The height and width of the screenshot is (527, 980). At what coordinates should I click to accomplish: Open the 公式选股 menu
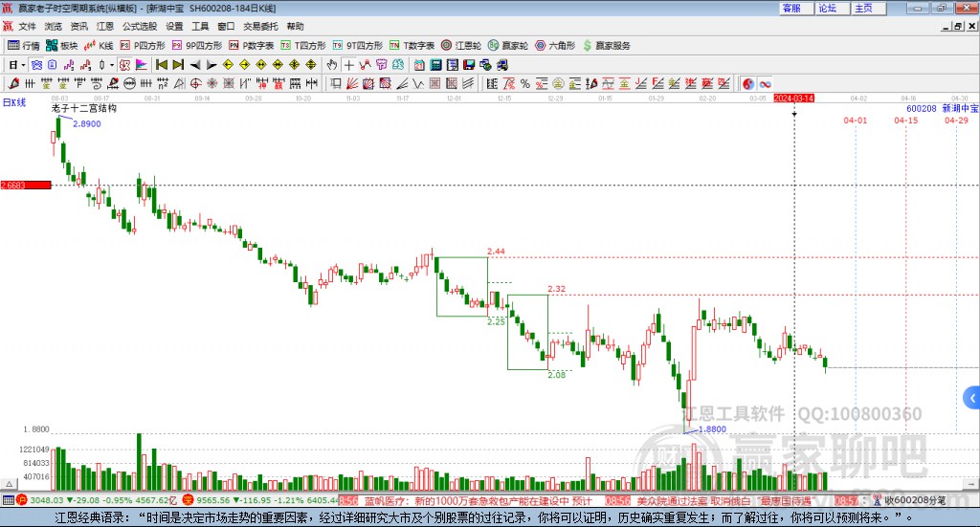(x=140, y=27)
